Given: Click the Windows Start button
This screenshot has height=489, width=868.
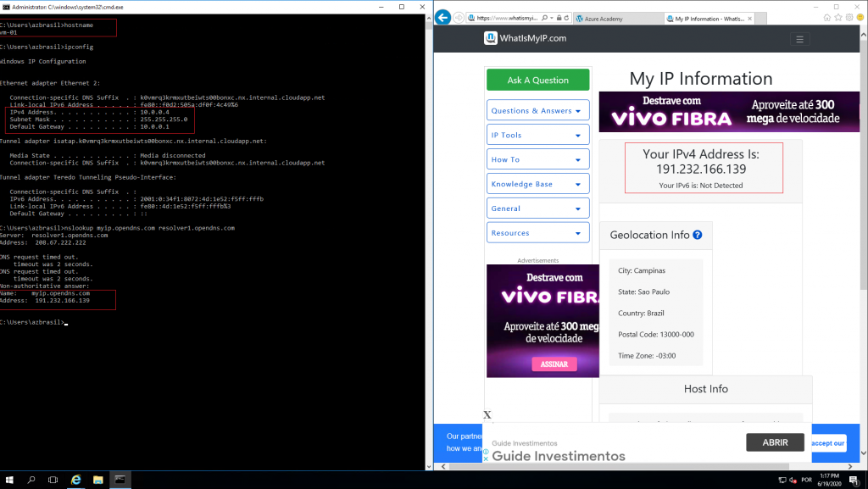Looking at the screenshot, I should point(8,480).
